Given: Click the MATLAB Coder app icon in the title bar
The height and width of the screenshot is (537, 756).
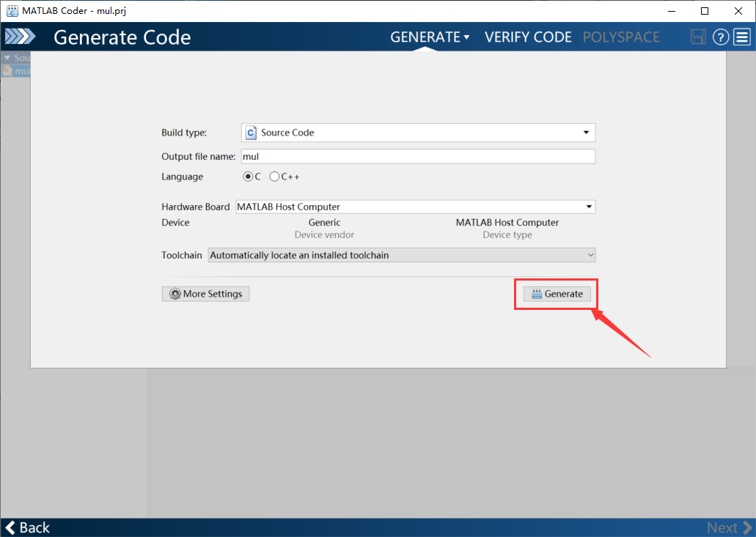Looking at the screenshot, I should point(12,10).
